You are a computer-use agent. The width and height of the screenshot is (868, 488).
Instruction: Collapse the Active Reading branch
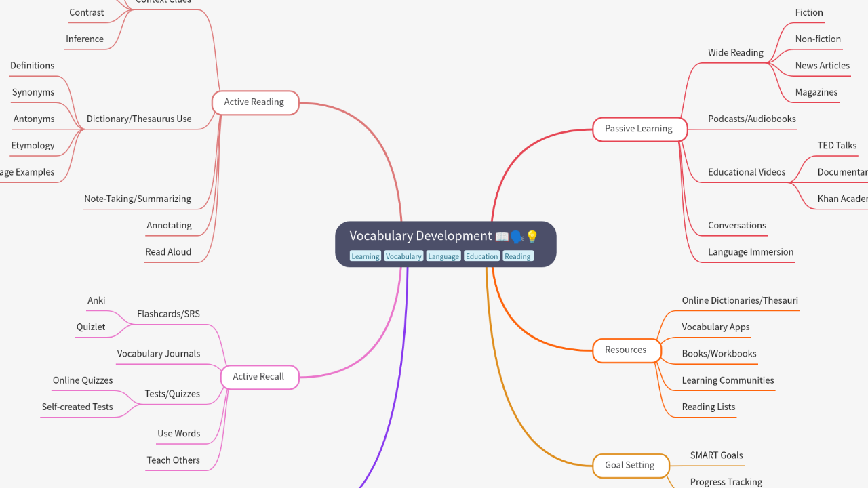255,102
